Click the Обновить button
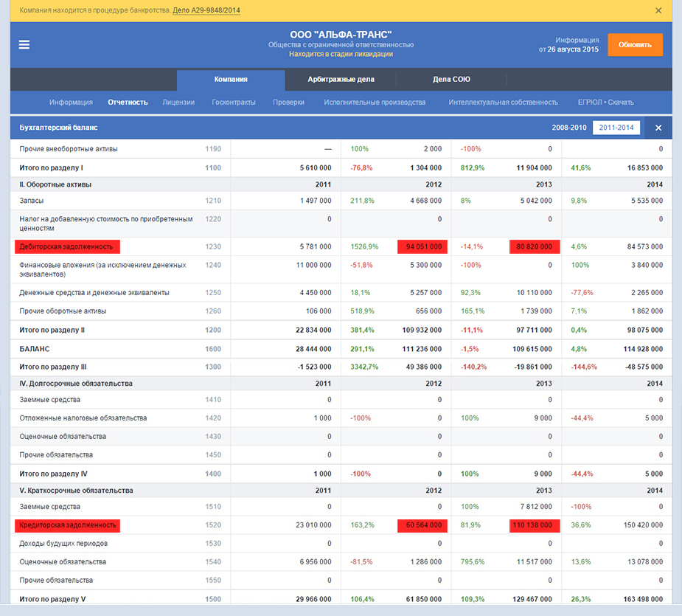Screen dimensions: 682x616 635,44
